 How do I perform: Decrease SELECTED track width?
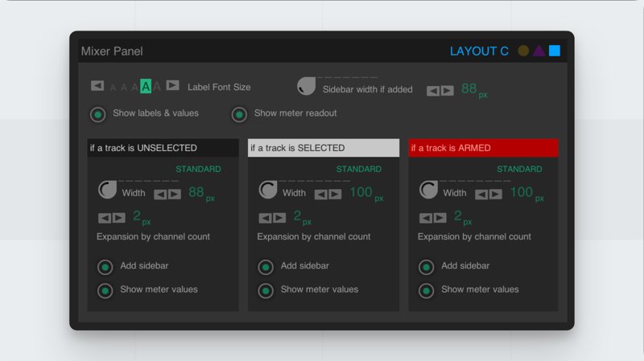point(320,194)
